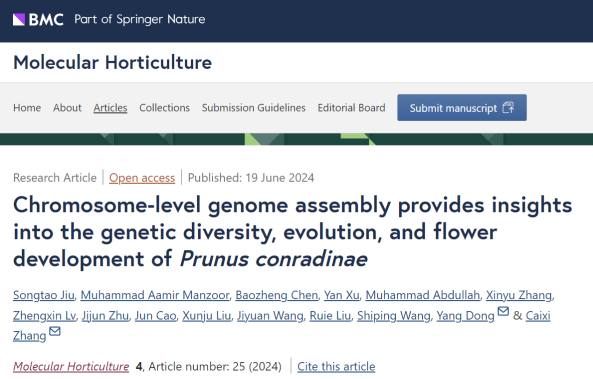Open the Submission Guidelines page
The width and height of the screenshot is (593, 379).
(x=253, y=108)
